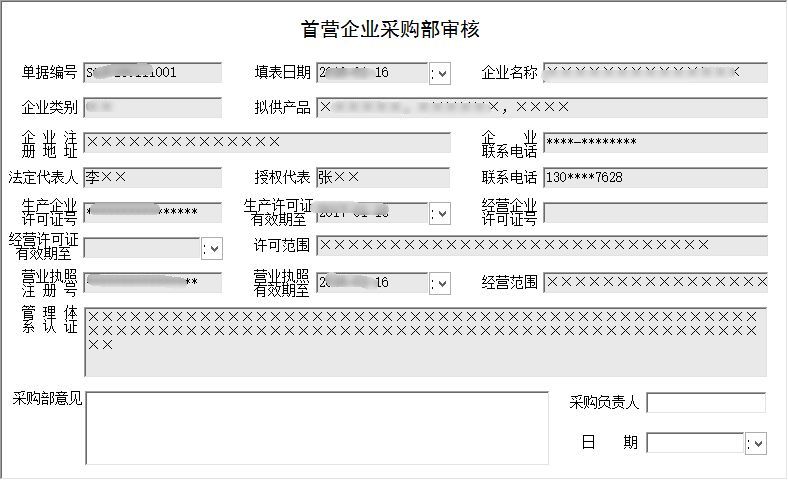Image resolution: width=788 pixels, height=480 pixels.
Task: Click the empty 经营企业许可证号 field
Action: coord(655,212)
